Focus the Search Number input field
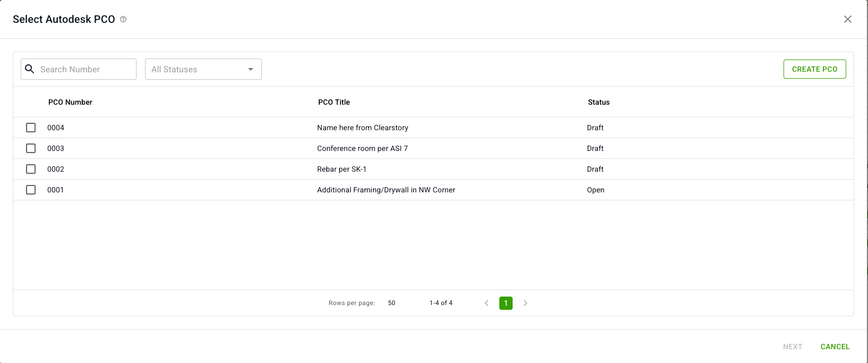Viewport: 868px width, 363px height. coord(85,69)
